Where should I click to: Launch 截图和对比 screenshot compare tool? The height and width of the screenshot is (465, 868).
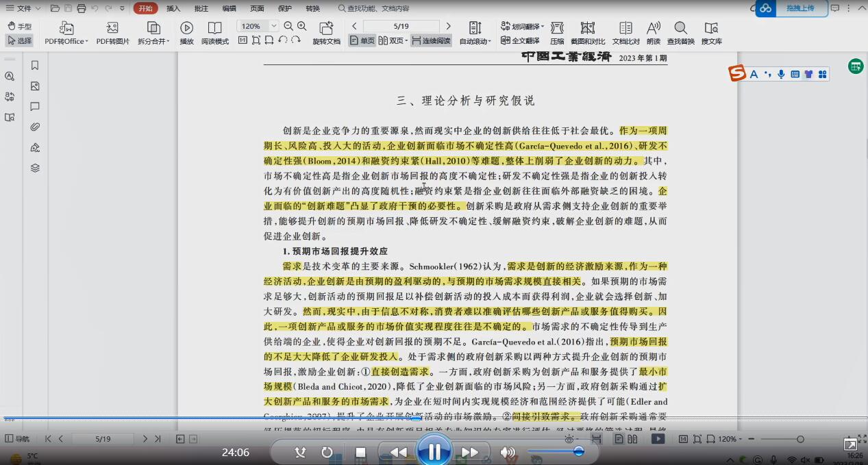587,33
